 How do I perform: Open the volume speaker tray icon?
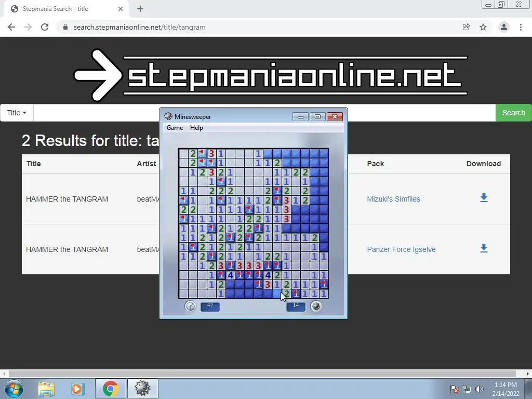click(x=479, y=389)
